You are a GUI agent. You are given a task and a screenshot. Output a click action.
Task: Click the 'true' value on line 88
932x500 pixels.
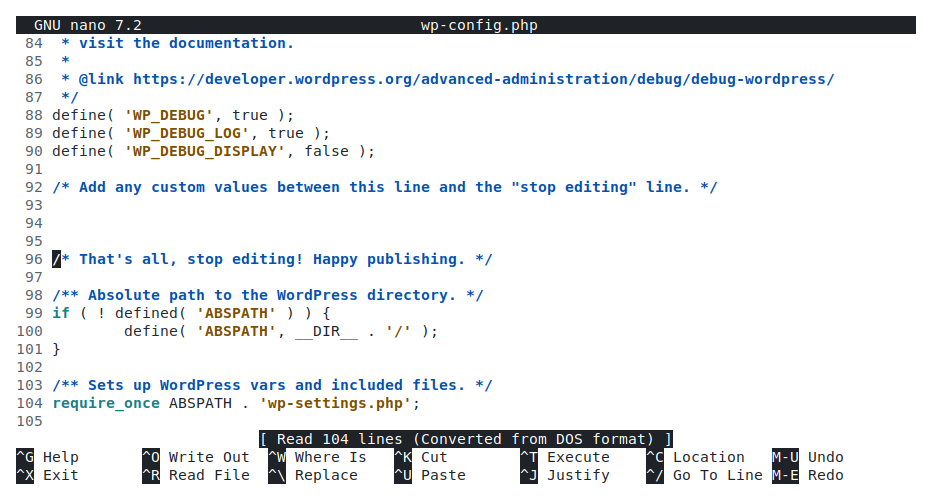(250, 115)
